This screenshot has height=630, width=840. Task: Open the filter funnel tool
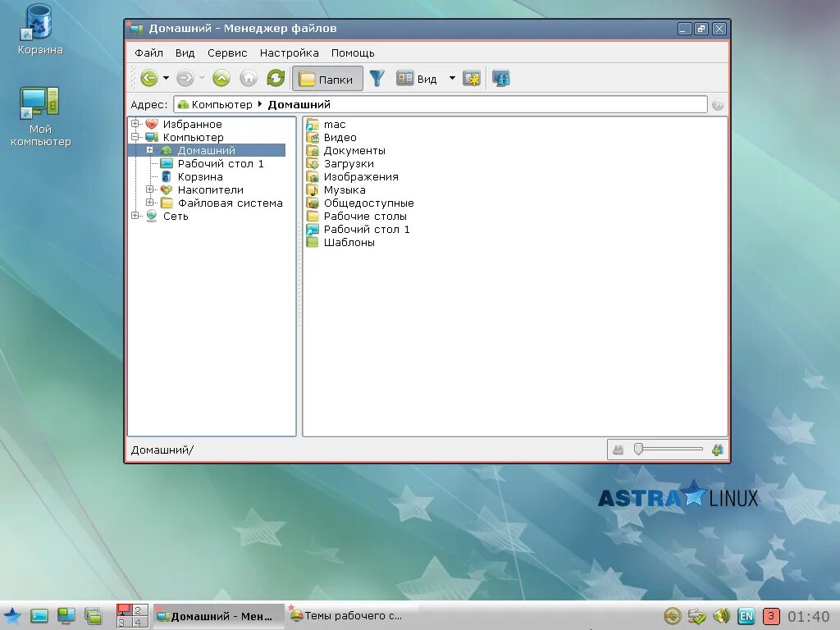click(377, 79)
